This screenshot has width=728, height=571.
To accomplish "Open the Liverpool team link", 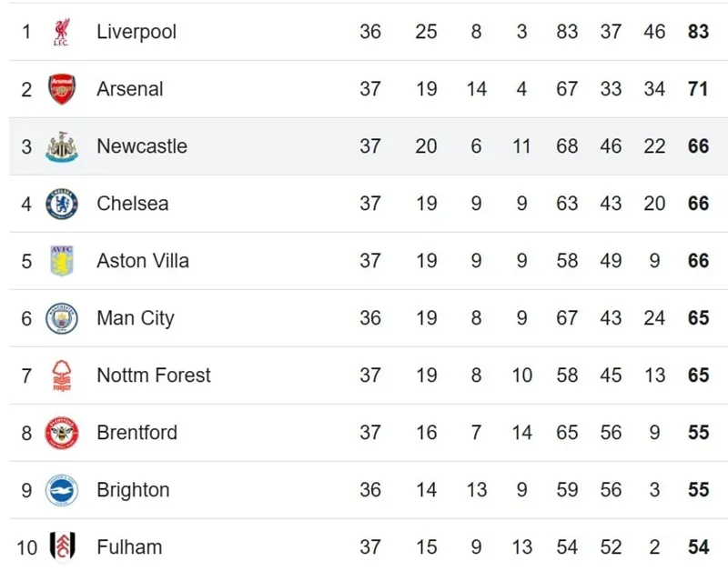I will point(136,32).
